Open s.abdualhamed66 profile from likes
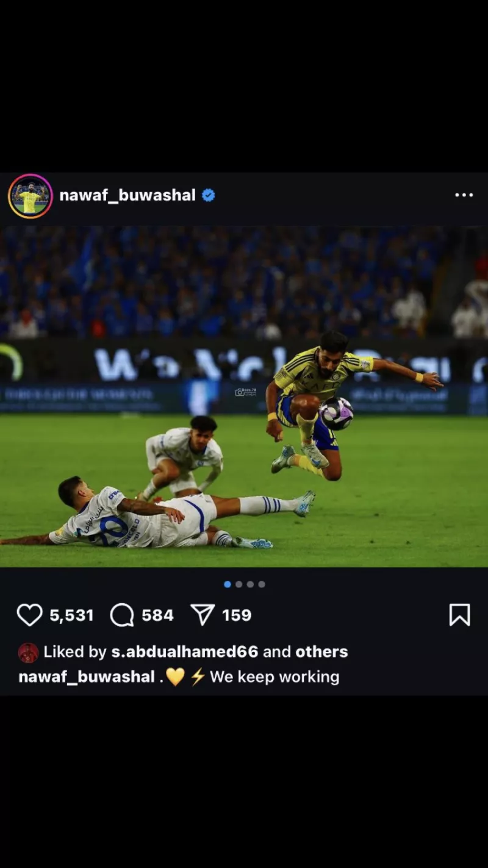Image resolution: width=488 pixels, height=868 pixels. (185, 651)
